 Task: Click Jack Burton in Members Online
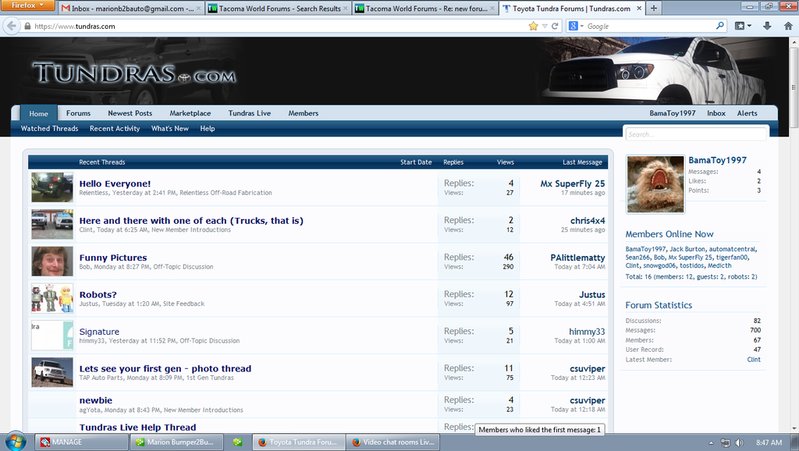(x=687, y=249)
